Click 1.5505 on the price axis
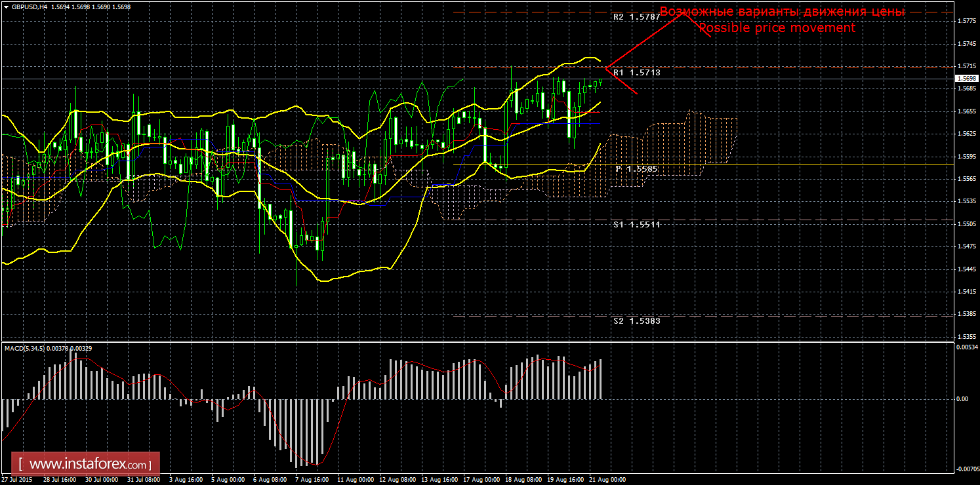 point(966,224)
